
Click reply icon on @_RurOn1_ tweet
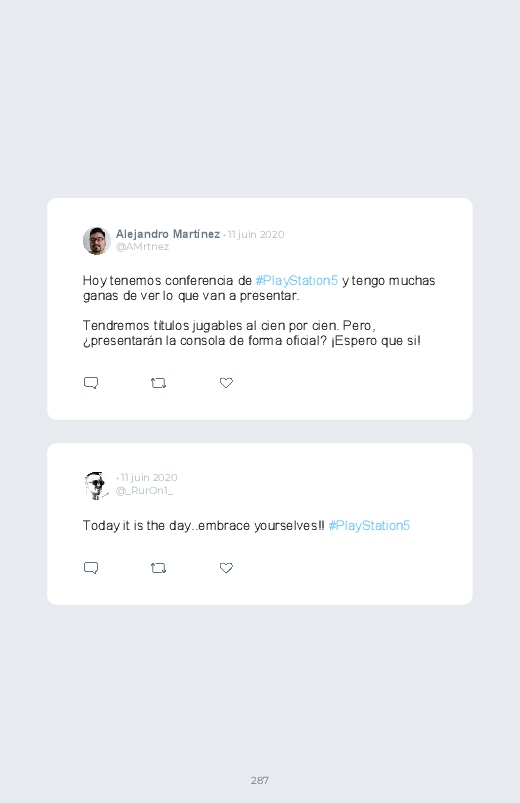(x=91, y=568)
